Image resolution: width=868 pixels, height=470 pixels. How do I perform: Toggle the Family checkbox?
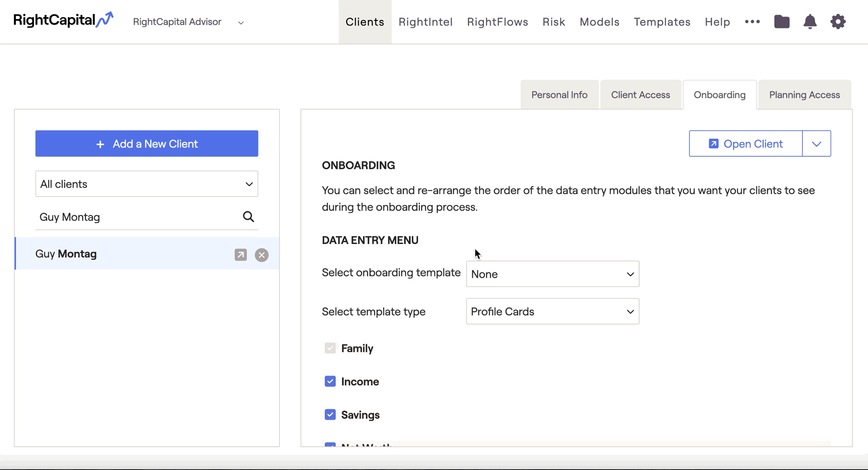330,348
